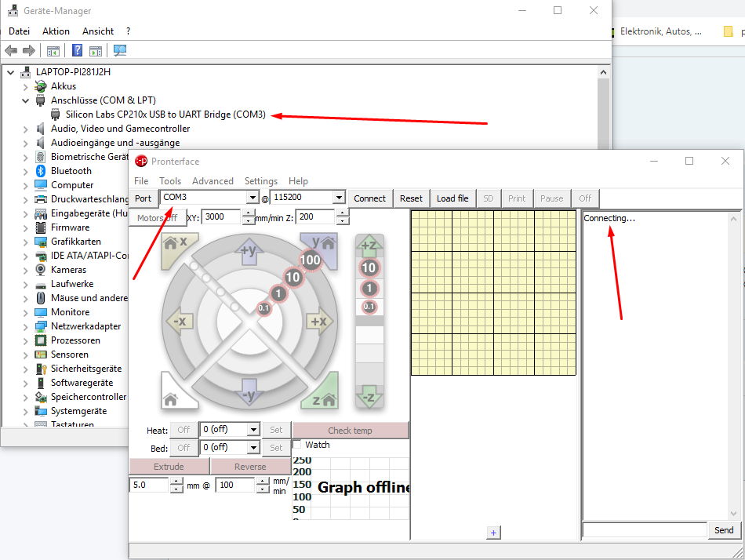Click the home X axis icon
Image resolution: width=745 pixels, height=560 pixels.
click(175, 246)
